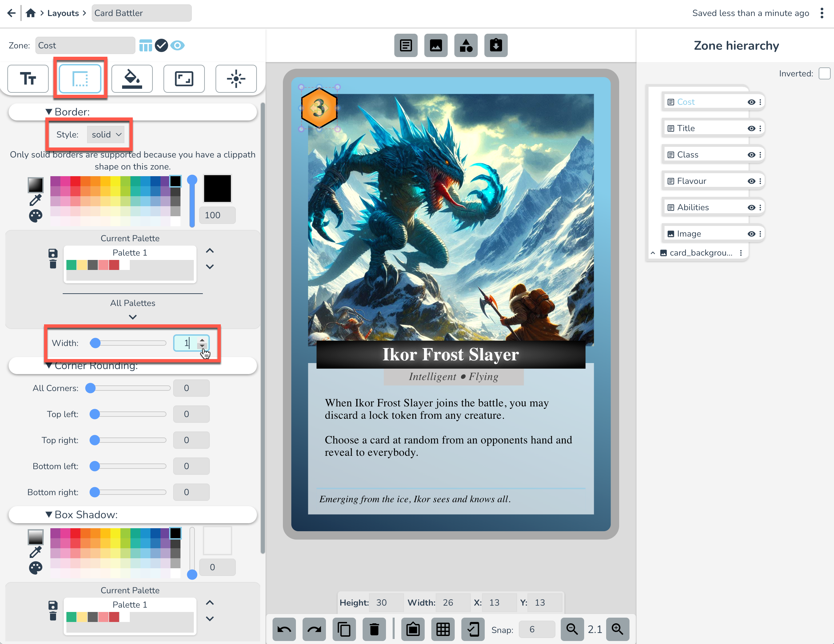
Task: Open the image zone tool in top toolbar
Action: click(436, 45)
